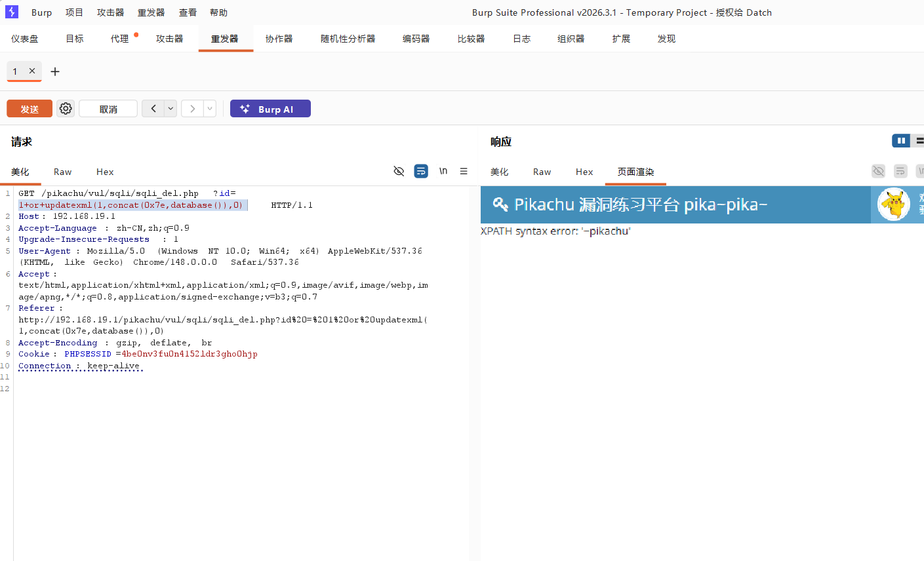The height and width of the screenshot is (561, 924).
Task: Click the Upgrade-Insecure-Requests header line
Action: click(x=98, y=239)
